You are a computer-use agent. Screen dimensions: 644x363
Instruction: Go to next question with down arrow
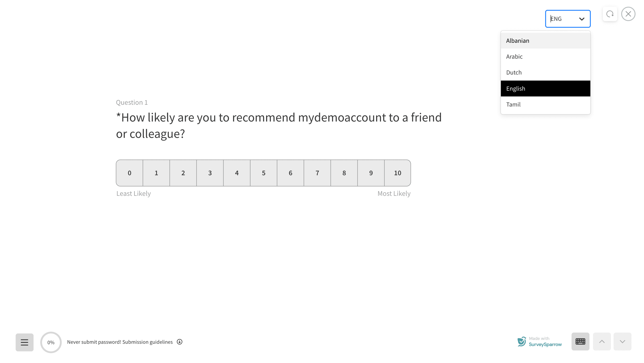[x=622, y=342]
